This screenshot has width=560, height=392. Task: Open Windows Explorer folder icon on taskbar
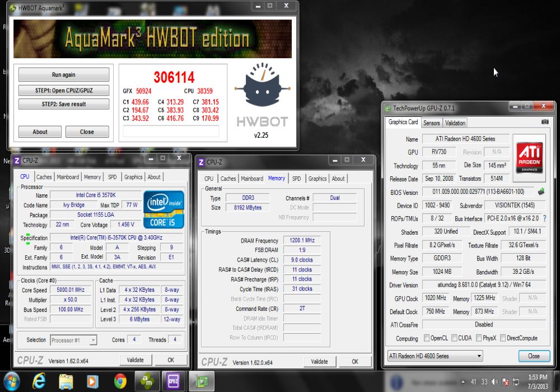[x=66, y=381]
